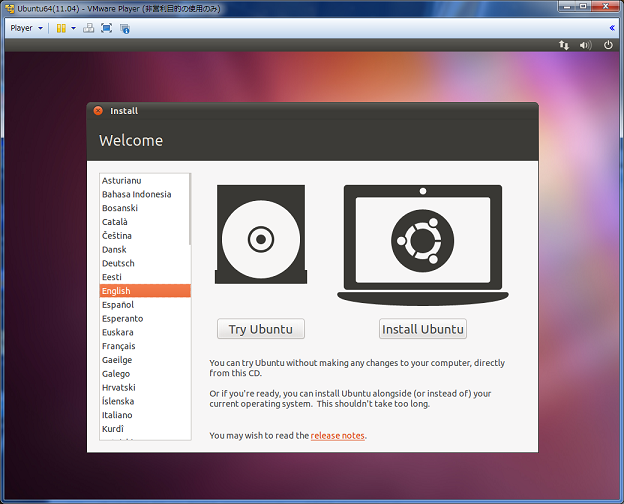This screenshot has height=504, width=624.
Task: Open the Player menu in VMware toolbar
Action: (26, 28)
